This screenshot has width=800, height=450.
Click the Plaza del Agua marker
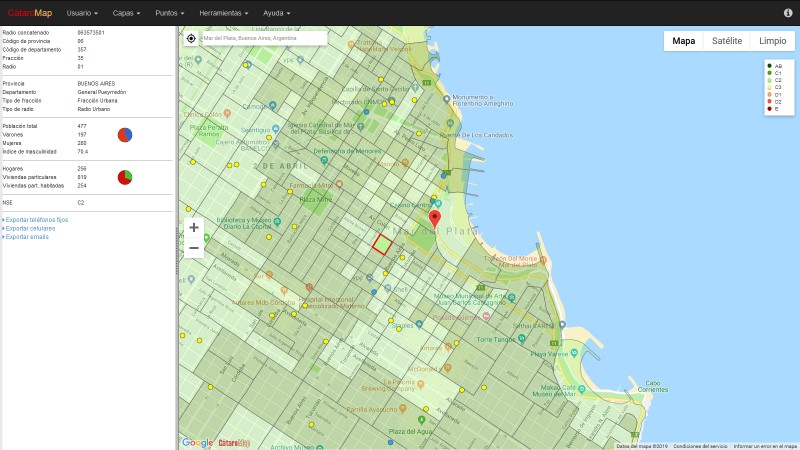[421, 420]
